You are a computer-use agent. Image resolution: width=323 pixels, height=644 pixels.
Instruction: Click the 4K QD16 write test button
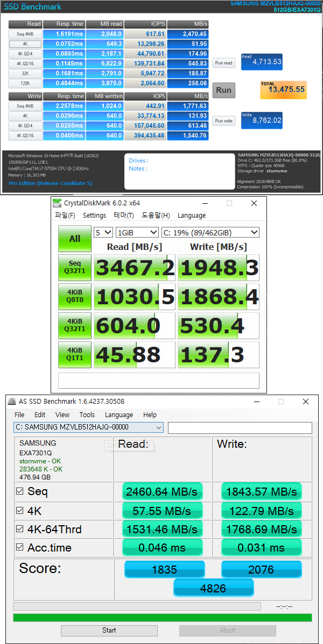25,135
